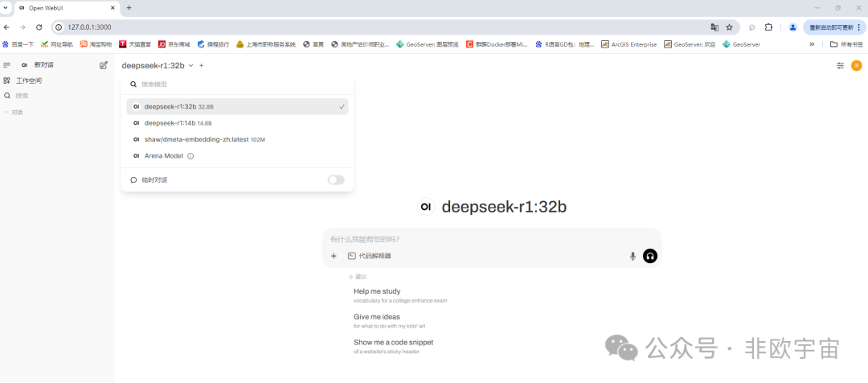This screenshot has height=383, width=868.
Task: Open the Chrome profile icon
Action: tap(792, 27)
